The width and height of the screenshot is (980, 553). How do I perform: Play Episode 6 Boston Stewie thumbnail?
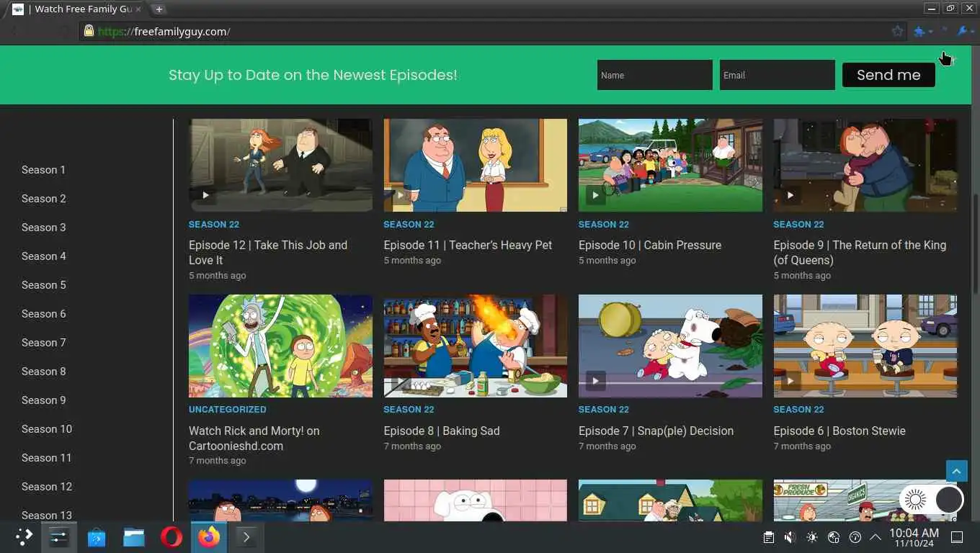click(x=865, y=346)
